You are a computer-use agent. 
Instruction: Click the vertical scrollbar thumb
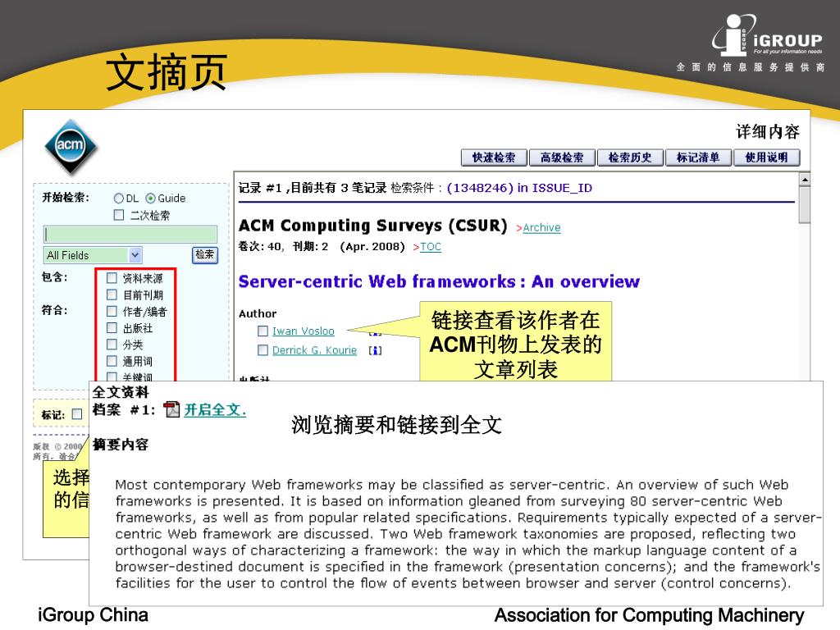click(804, 204)
